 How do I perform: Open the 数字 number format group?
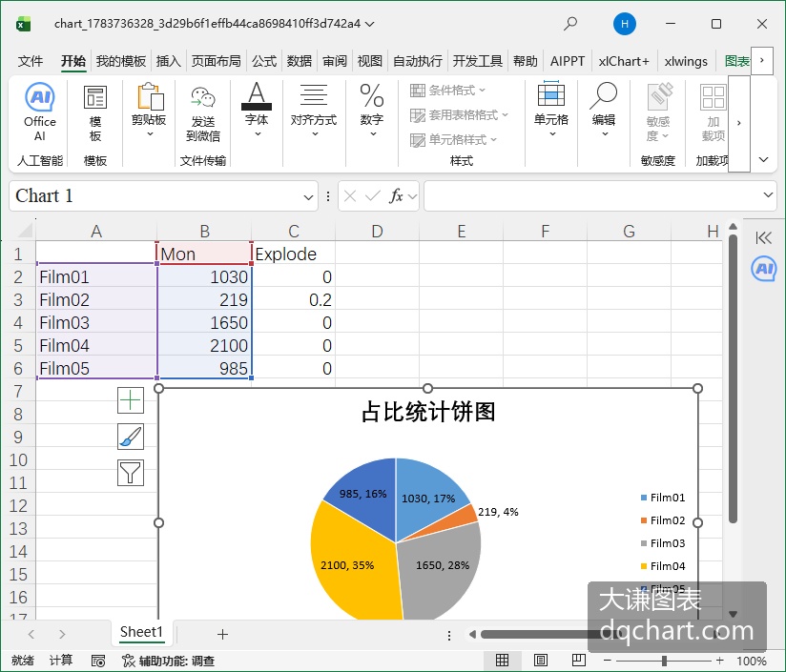(x=372, y=110)
